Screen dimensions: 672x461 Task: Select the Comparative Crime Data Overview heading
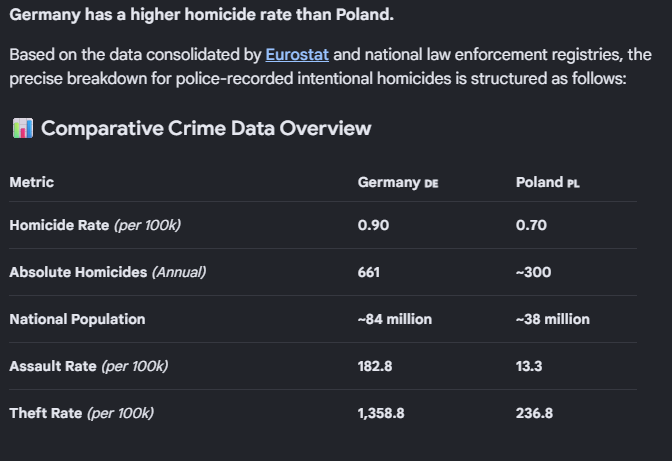[206, 128]
